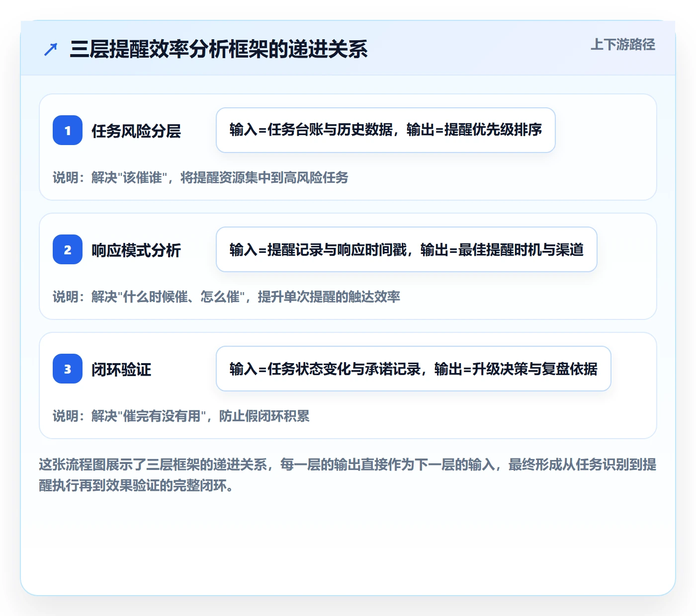The height and width of the screenshot is (616, 696).
Task: Click the box 输入=任务状态变化与承诺记录
Action: click(414, 369)
